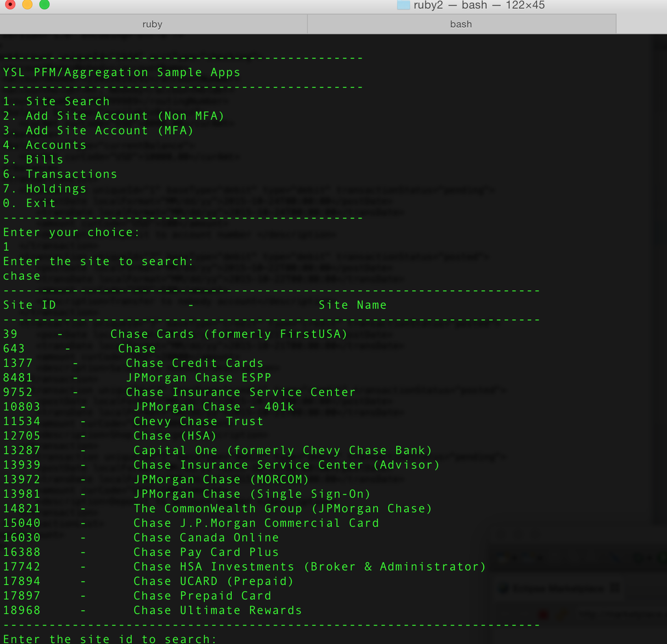The height and width of the screenshot is (644, 667).
Task: Switch to the ruby tab
Action: click(152, 24)
